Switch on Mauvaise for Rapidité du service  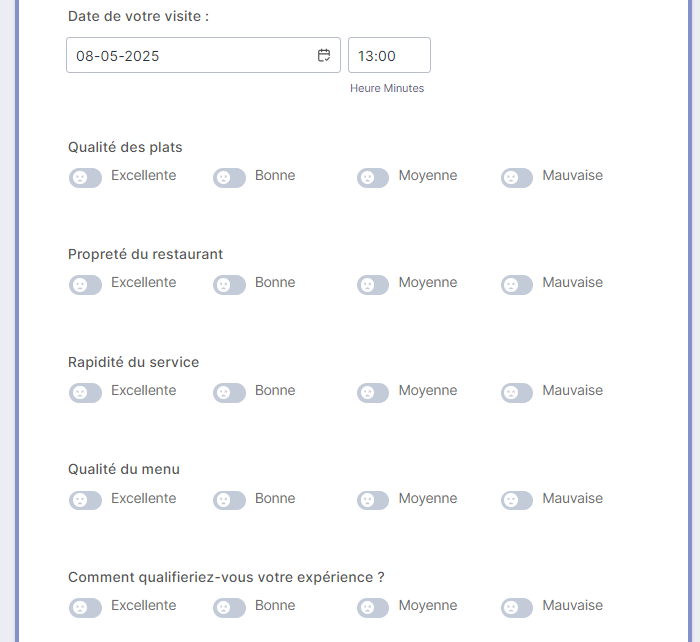click(518, 392)
